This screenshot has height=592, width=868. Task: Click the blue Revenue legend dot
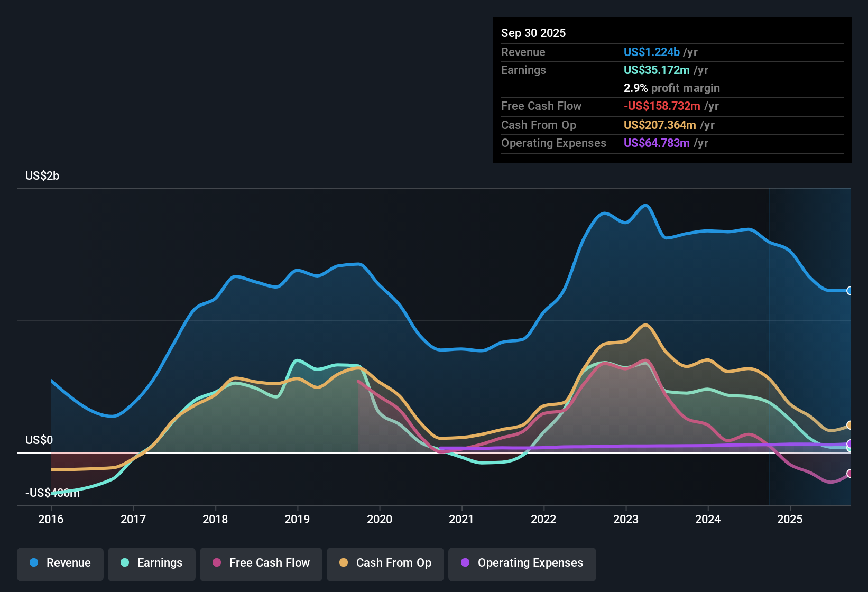click(x=33, y=563)
